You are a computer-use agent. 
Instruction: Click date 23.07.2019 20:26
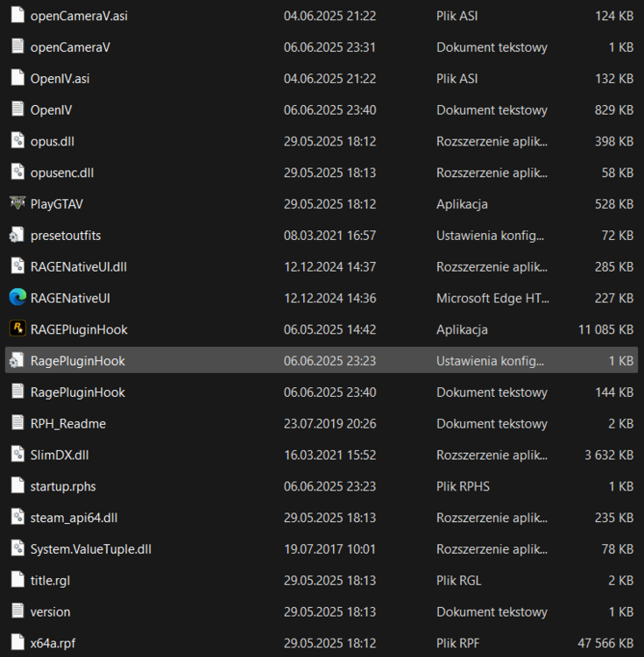[329, 424]
